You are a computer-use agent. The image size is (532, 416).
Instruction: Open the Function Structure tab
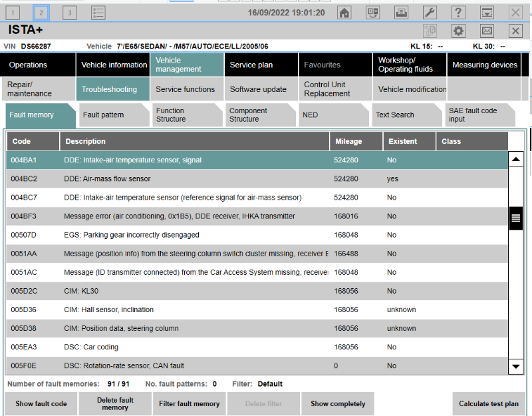tap(188, 115)
